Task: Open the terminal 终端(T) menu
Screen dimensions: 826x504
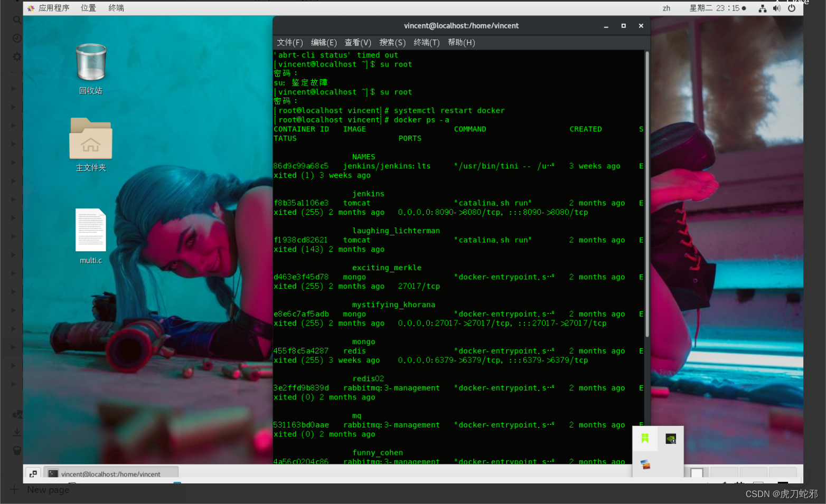Action: (427, 42)
